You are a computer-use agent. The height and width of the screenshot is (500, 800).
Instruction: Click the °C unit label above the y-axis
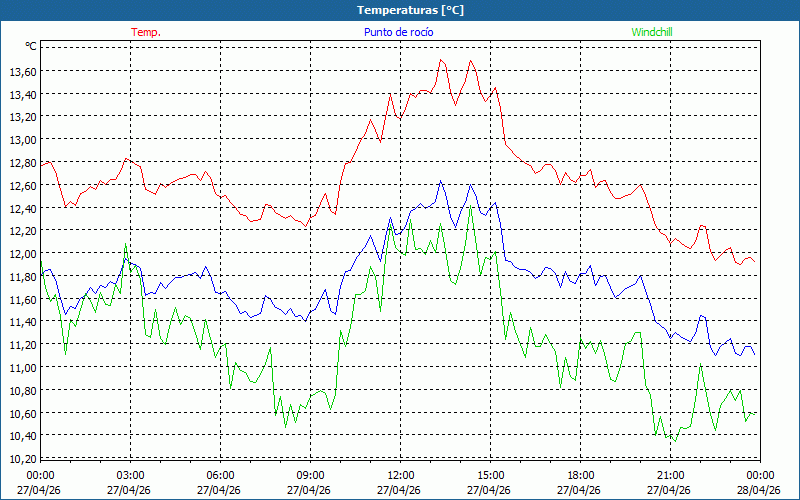point(30,46)
